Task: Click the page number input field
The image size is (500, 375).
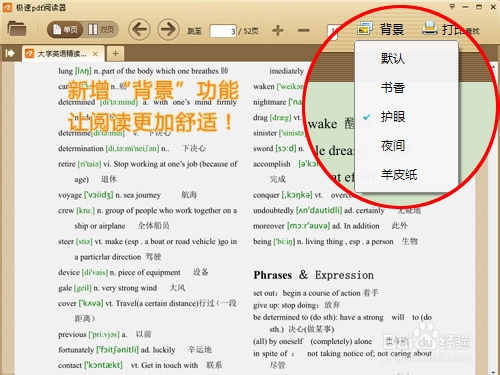Action: 223,31
